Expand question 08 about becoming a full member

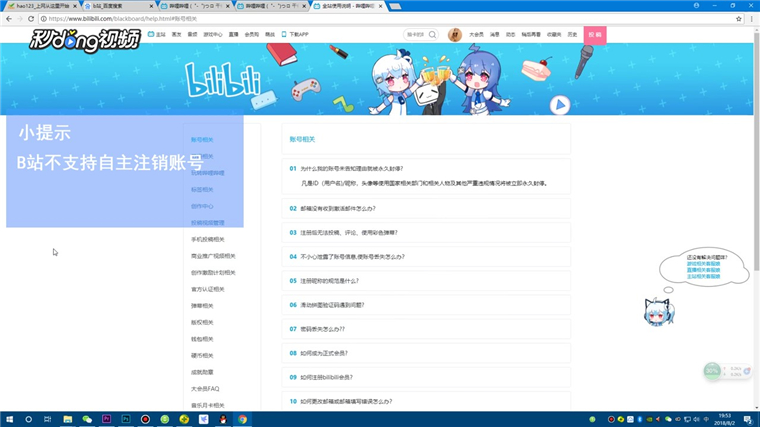click(x=426, y=353)
